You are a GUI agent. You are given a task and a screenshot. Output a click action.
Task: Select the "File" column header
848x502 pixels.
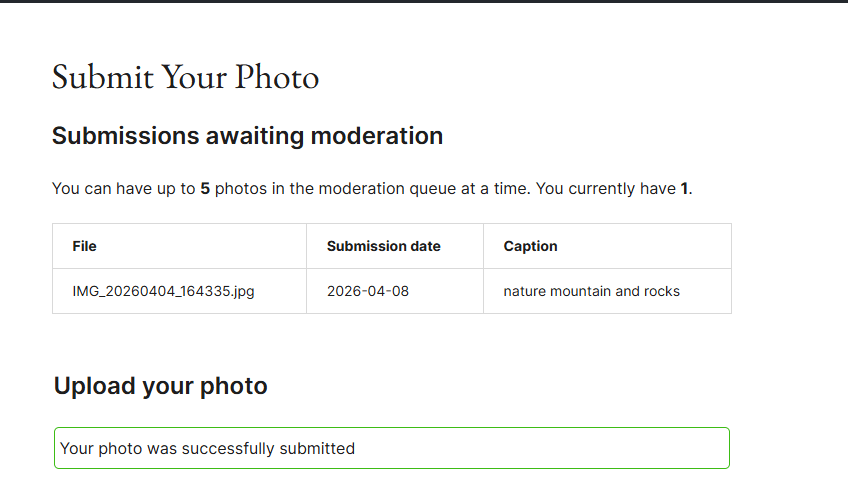(x=84, y=246)
